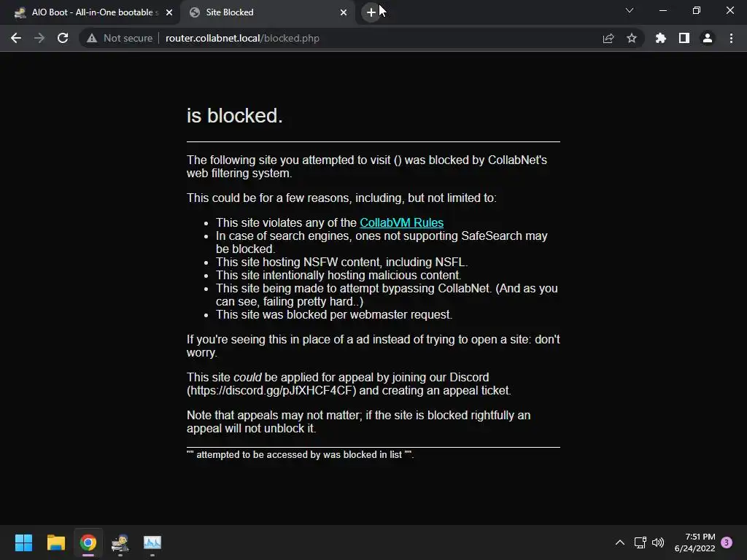Share this page via share icon
Viewport: 747px width, 560px height.
point(608,38)
